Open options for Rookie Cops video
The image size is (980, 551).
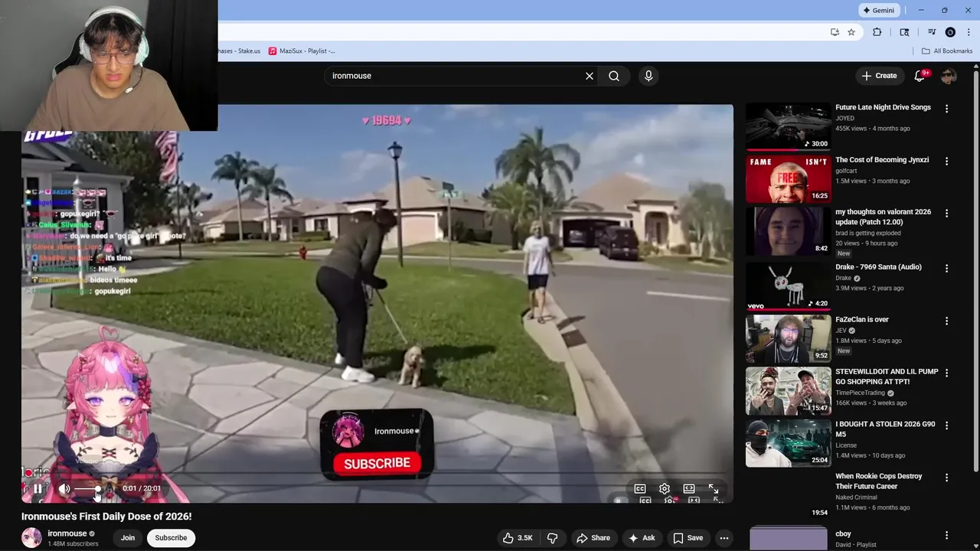pyautogui.click(x=946, y=477)
